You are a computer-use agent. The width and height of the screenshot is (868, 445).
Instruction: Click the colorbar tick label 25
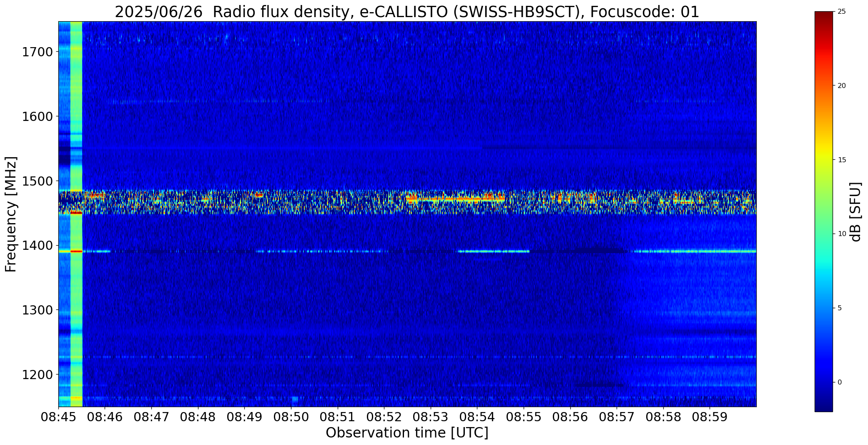click(x=842, y=12)
